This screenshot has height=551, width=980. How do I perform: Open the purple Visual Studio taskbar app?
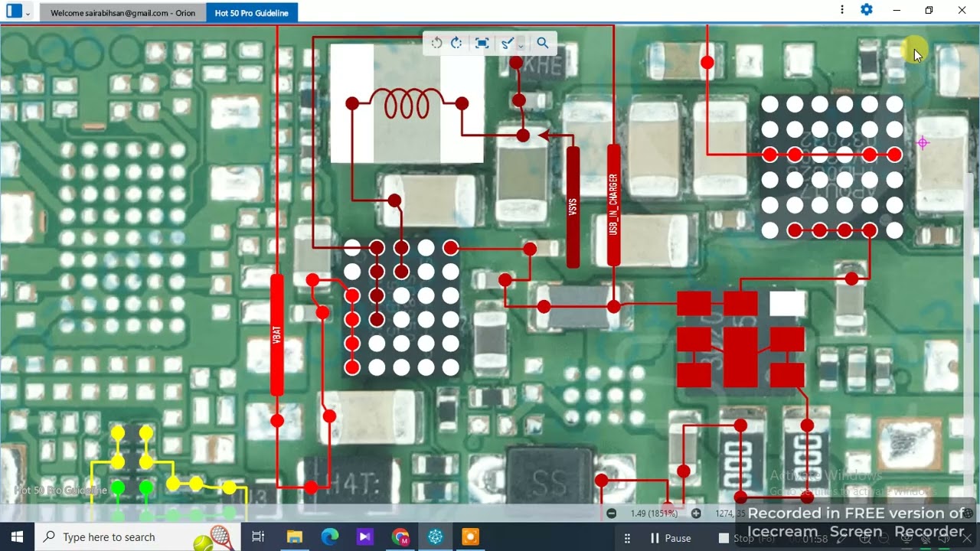[x=365, y=537]
